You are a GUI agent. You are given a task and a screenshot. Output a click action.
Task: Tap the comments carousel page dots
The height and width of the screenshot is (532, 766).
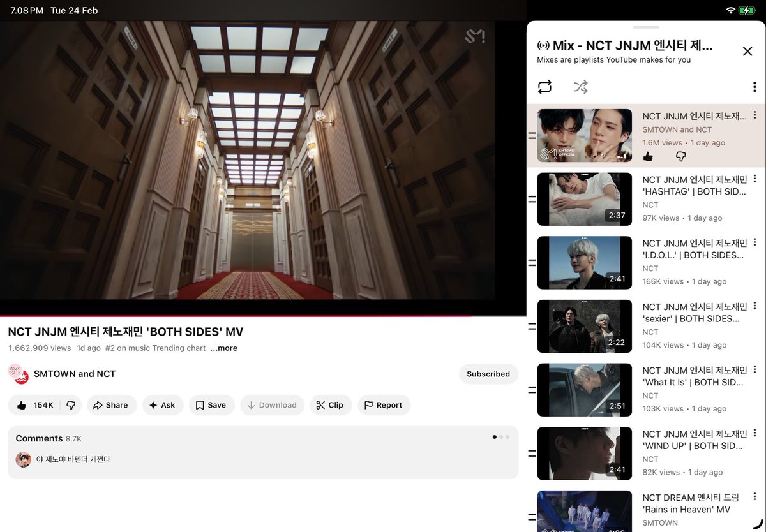click(x=501, y=437)
